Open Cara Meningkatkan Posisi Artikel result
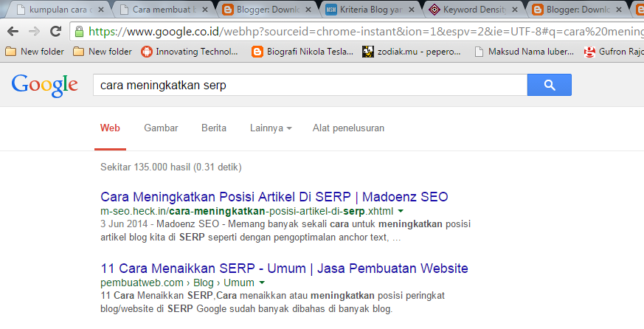 click(x=274, y=197)
